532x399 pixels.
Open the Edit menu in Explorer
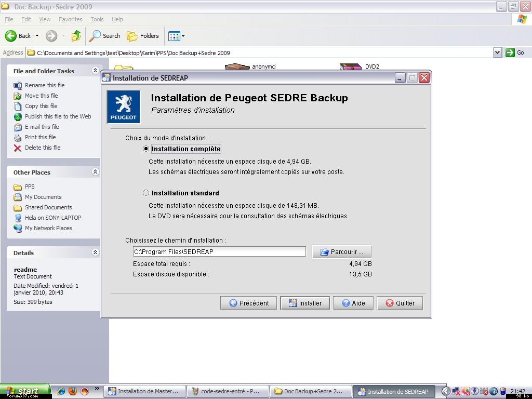click(x=26, y=19)
